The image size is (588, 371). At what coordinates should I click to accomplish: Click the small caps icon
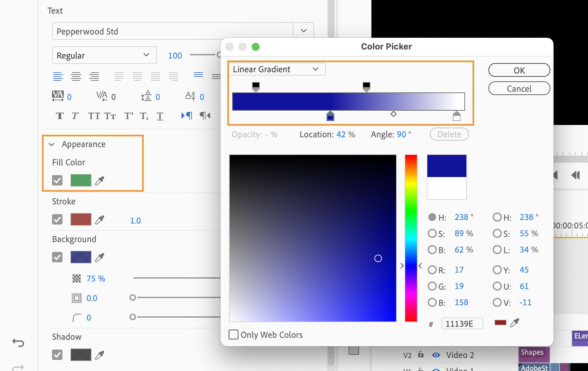pyautogui.click(x=110, y=116)
